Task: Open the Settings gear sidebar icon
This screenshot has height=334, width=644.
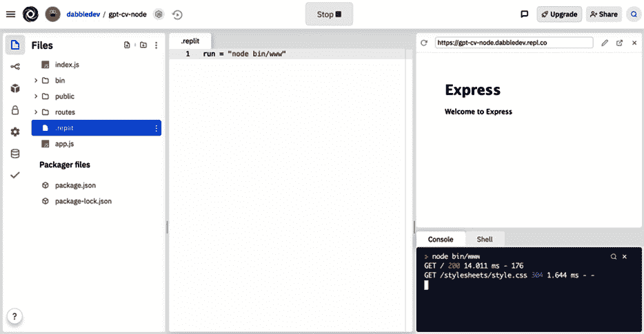Action: (x=15, y=132)
